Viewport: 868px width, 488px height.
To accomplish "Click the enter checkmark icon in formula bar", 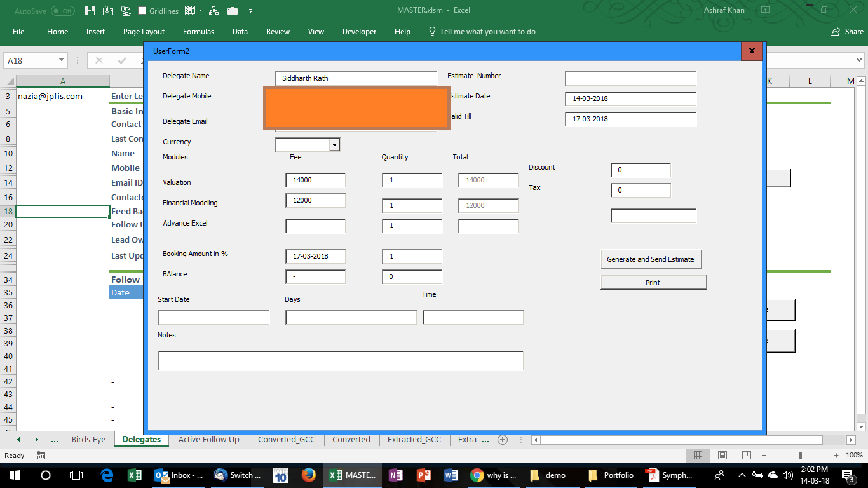I will (122, 60).
